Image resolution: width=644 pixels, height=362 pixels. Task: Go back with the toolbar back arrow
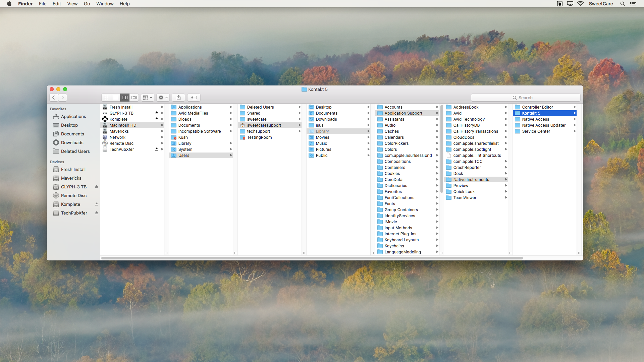pos(54,98)
